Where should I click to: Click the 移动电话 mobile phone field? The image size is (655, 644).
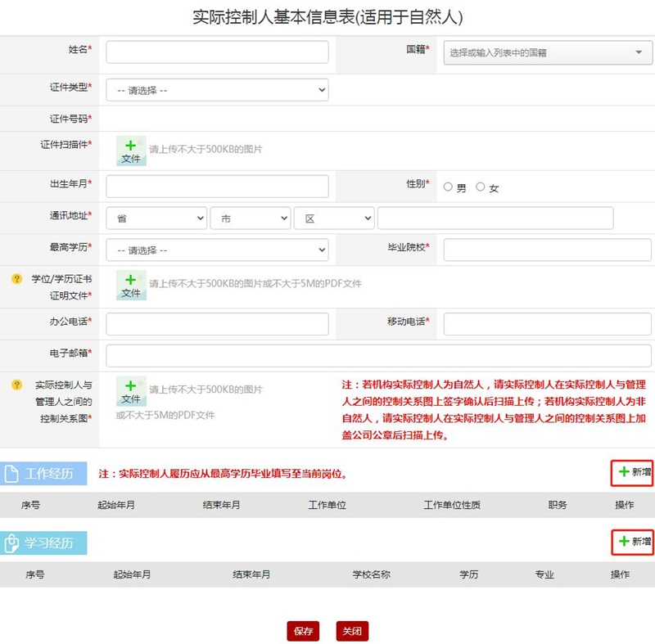point(547,324)
